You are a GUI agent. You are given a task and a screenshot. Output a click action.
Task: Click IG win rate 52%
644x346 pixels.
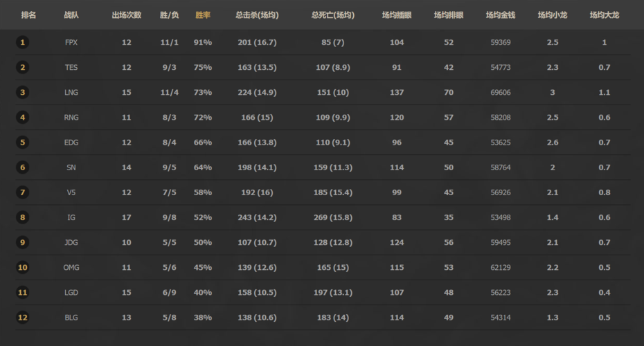(x=203, y=217)
